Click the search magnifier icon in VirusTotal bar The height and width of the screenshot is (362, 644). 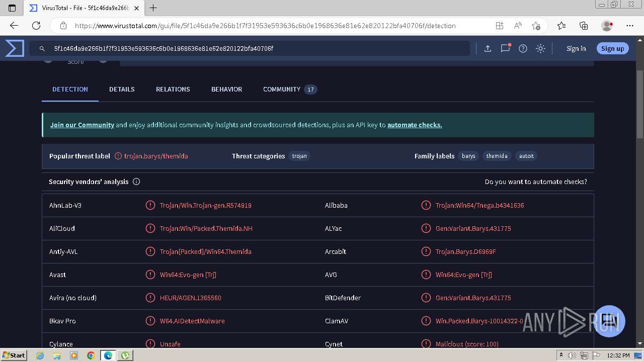pyautogui.click(x=42, y=49)
